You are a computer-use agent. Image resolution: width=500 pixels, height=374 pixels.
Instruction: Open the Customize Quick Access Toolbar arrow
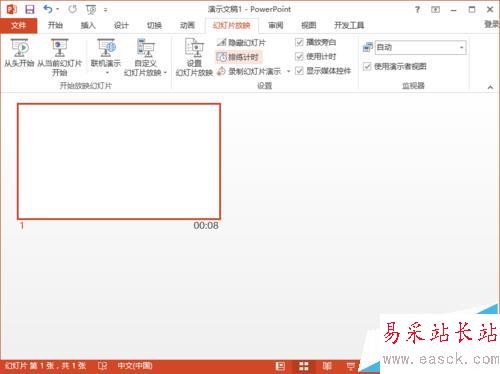(105, 10)
